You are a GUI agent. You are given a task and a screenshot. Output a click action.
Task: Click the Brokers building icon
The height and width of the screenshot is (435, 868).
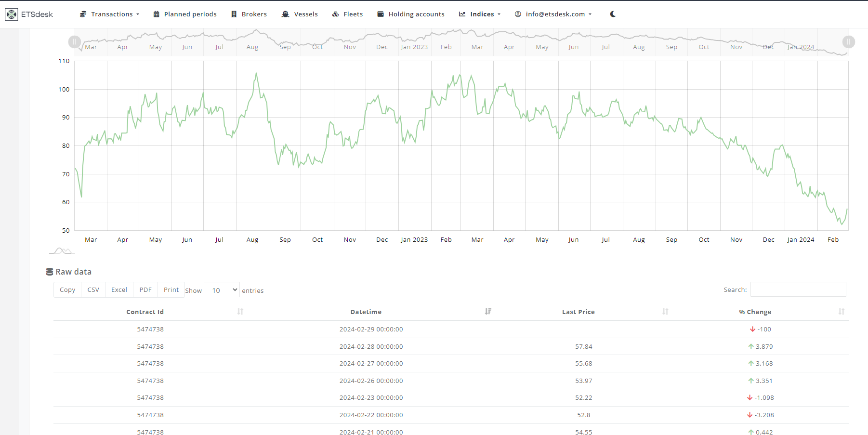tap(234, 14)
